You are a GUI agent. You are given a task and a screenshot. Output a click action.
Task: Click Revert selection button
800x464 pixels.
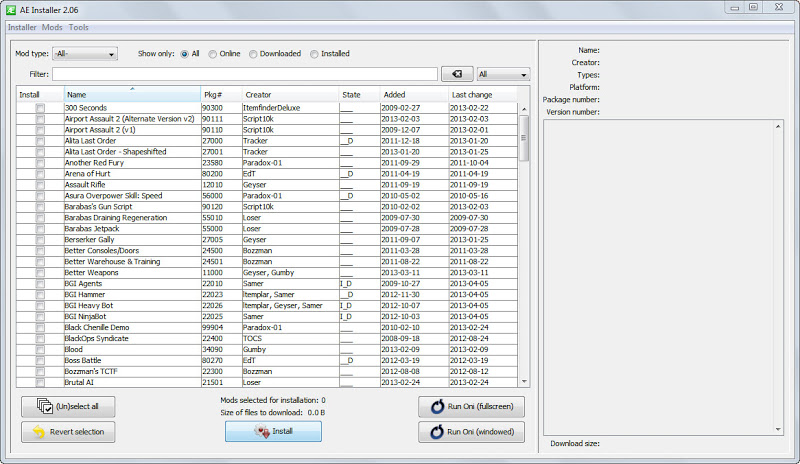[68, 432]
